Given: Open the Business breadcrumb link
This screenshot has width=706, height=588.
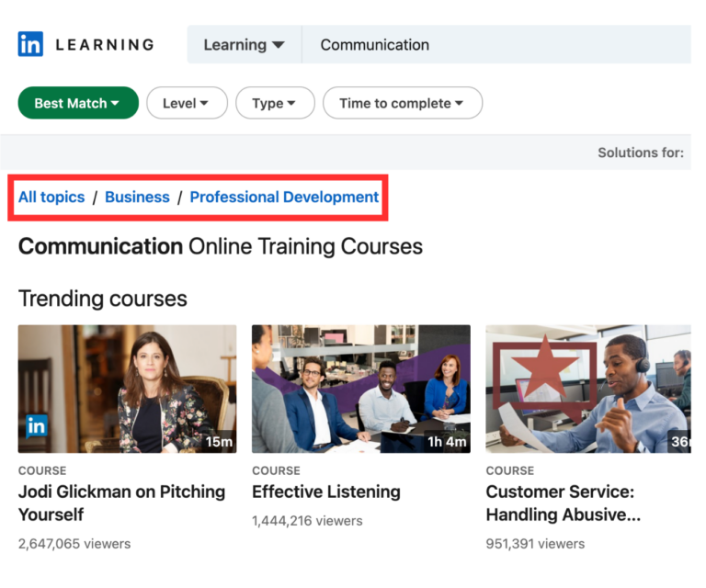Looking at the screenshot, I should click(137, 197).
